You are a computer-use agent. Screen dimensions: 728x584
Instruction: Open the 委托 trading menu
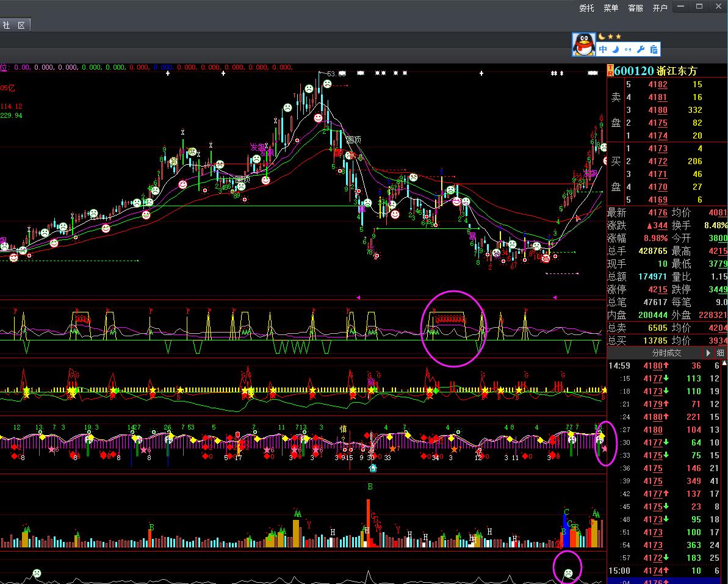[x=586, y=8]
